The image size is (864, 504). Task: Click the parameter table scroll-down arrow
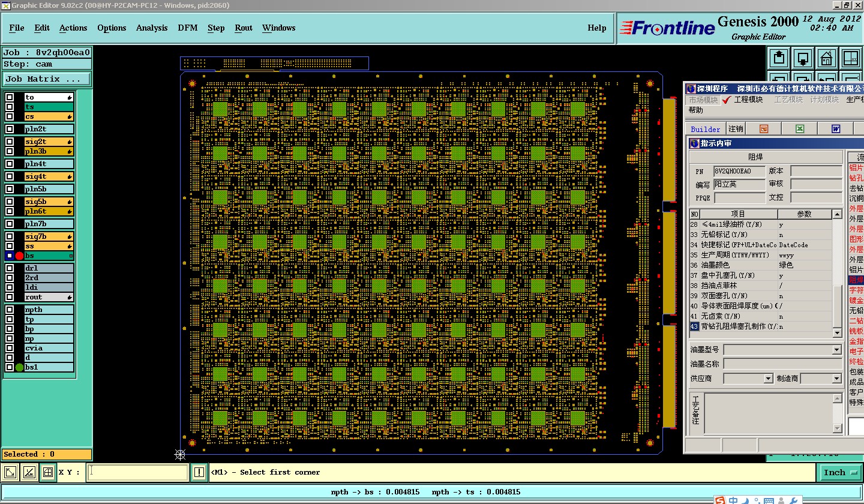point(837,333)
